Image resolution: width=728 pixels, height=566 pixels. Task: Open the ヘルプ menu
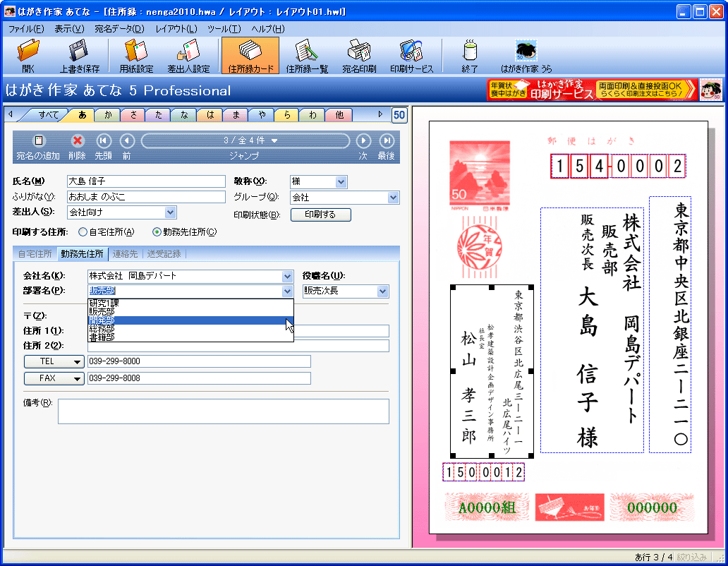(268, 29)
